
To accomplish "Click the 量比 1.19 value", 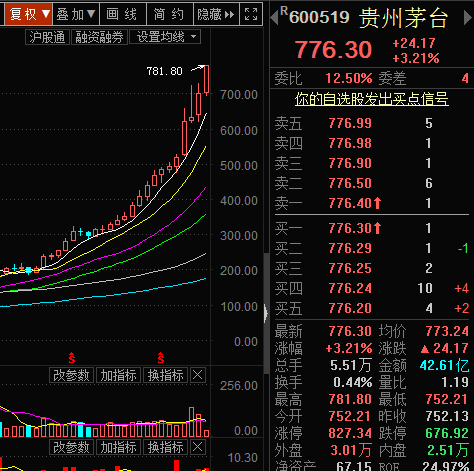I will 455,382.
